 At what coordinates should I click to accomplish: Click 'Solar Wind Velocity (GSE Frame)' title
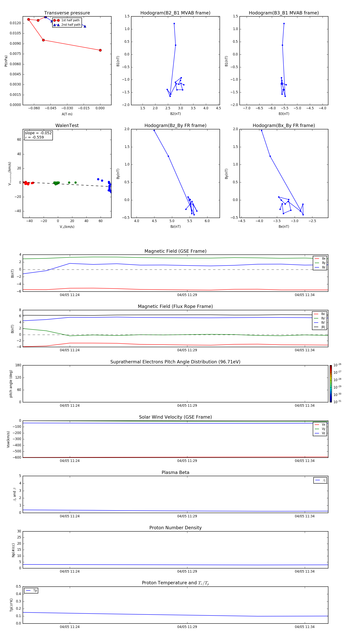(x=175, y=417)
